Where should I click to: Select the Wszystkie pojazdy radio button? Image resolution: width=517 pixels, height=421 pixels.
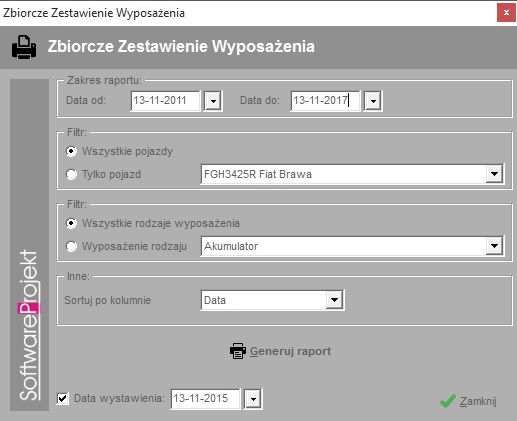point(71,151)
